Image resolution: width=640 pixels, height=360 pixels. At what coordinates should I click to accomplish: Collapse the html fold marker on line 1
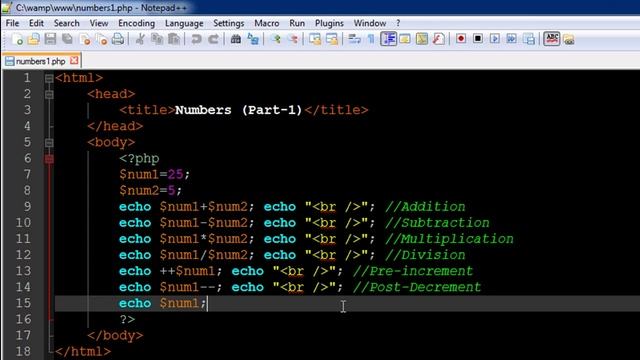[49, 78]
